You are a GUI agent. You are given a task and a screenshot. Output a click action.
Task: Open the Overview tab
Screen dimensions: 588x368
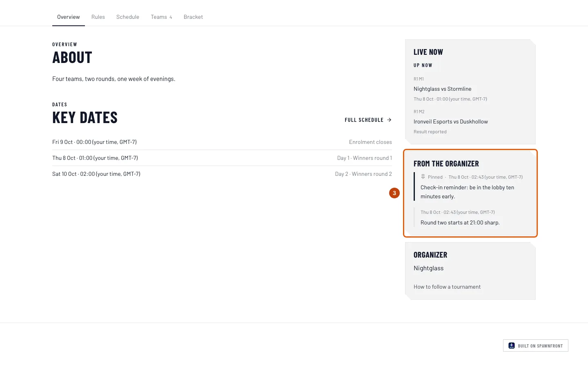(x=69, y=17)
